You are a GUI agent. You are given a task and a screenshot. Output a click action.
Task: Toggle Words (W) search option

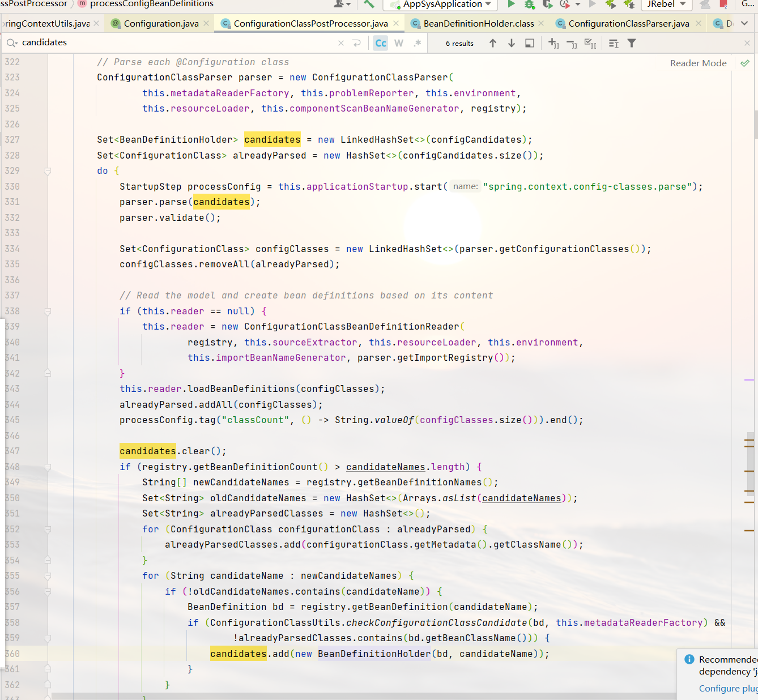tap(399, 43)
